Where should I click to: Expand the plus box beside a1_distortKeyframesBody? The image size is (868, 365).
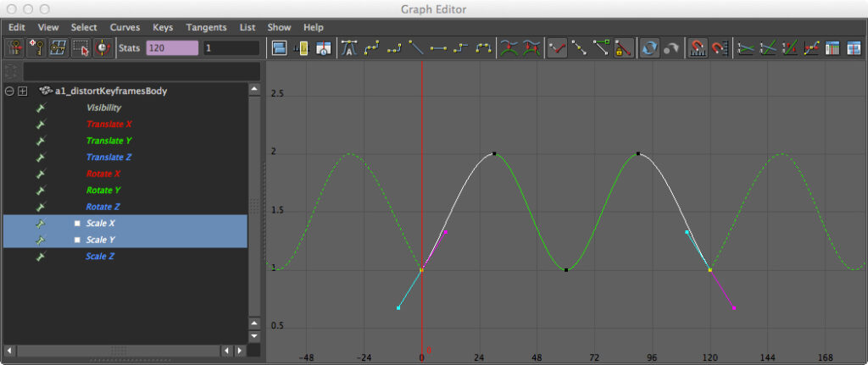23,91
